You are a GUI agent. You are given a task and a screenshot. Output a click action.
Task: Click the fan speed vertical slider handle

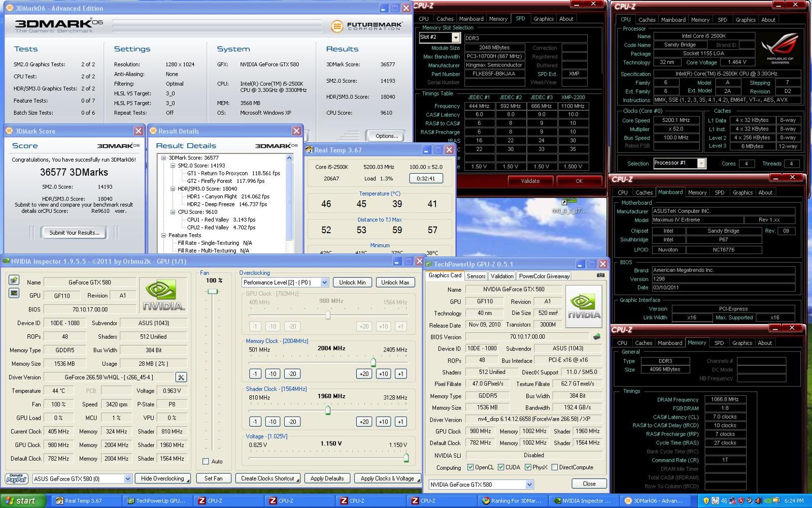212,292
